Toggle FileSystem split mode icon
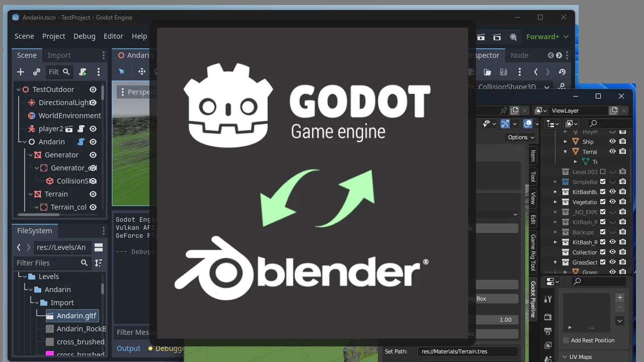 click(99, 247)
